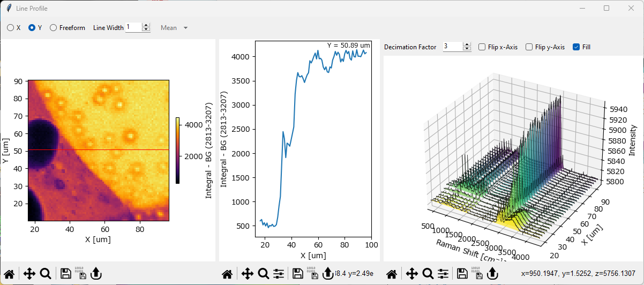
Task: Increase Line Width with up arrow
Action: coord(146,25)
